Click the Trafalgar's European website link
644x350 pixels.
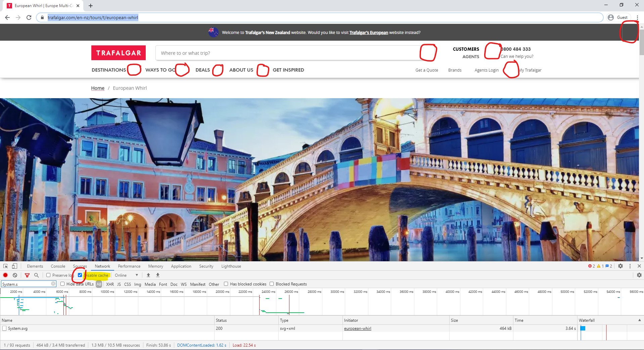[x=368, y=33]
